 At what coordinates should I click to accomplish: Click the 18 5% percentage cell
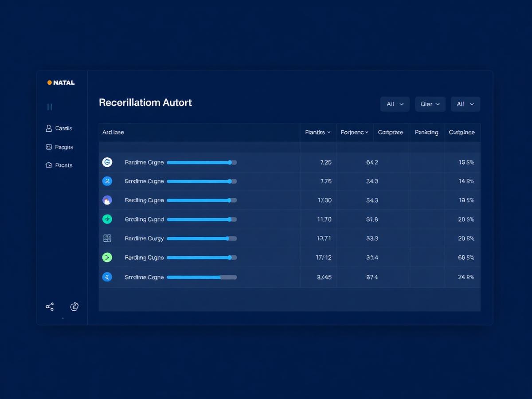(x=466, y=162)
